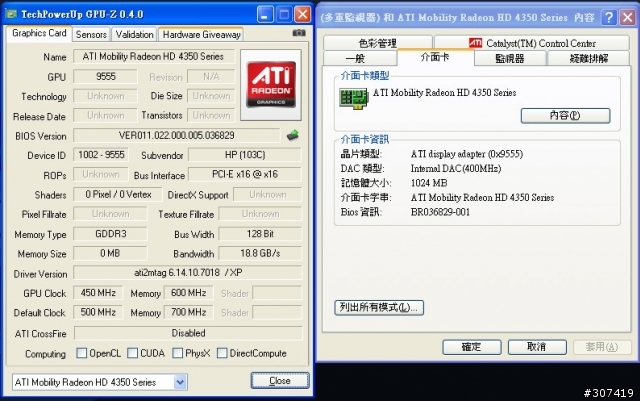Cancel with the 取消 button
The image size is (640, 401).
pos(537,347)
